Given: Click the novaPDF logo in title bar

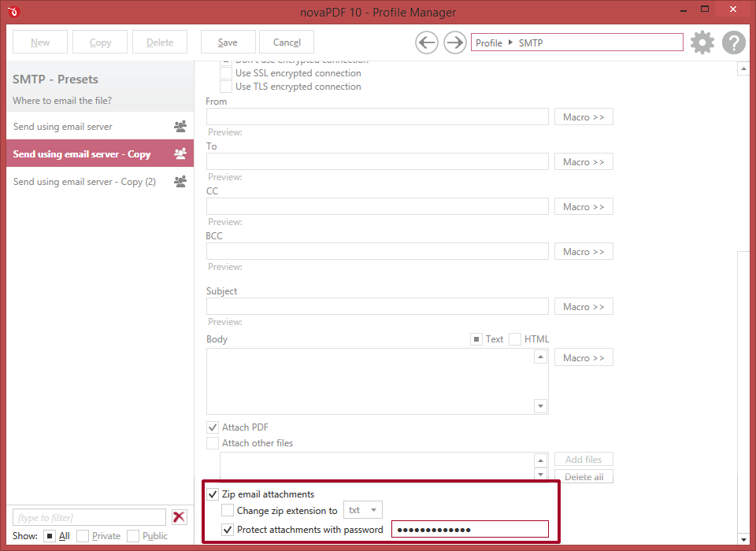Looking at the screenshot, I should point(13,12).
